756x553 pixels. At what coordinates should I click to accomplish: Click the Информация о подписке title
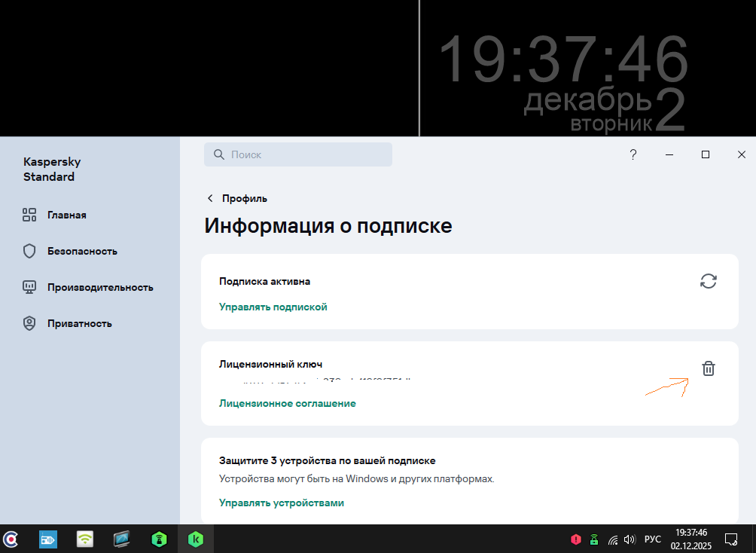[x=328, y=226]
